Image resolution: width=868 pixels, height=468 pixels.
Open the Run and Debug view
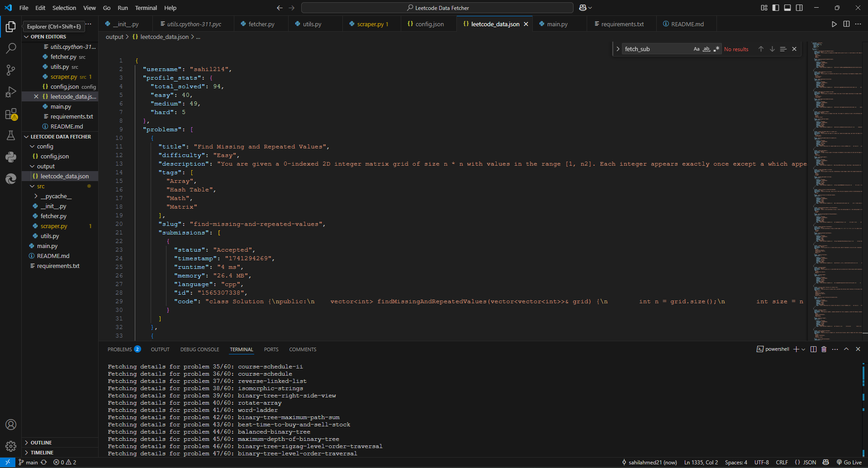click(11, 92)
